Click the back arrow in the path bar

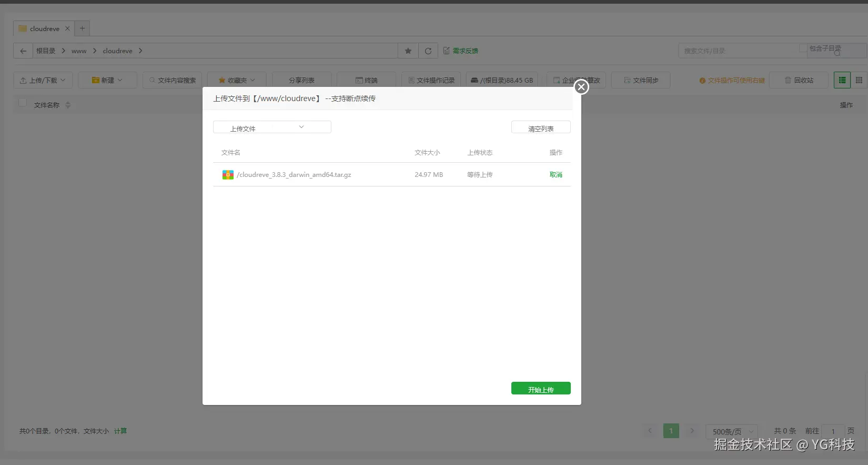pyautogui.click(x=23, y=51)
